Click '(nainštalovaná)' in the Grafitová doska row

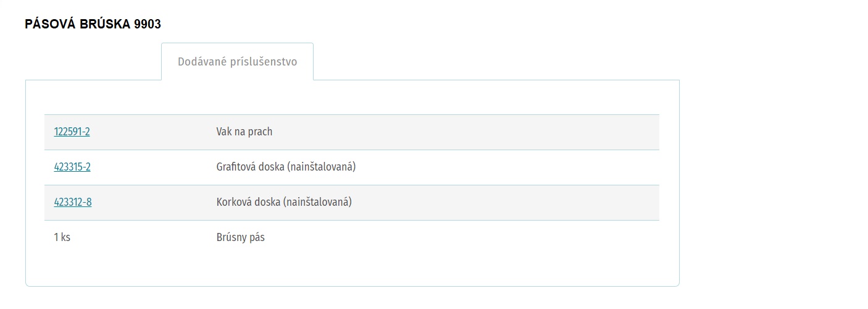pos(322,167)
